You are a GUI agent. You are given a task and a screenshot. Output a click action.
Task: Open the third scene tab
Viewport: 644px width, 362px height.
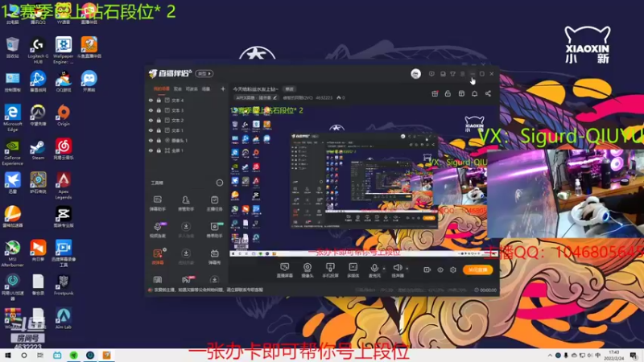[x=192, y=88]
